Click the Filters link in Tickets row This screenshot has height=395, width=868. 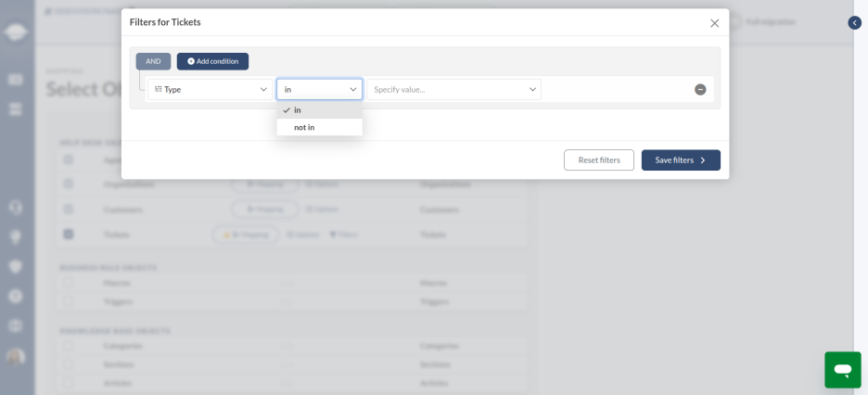[x=344, y=235]
